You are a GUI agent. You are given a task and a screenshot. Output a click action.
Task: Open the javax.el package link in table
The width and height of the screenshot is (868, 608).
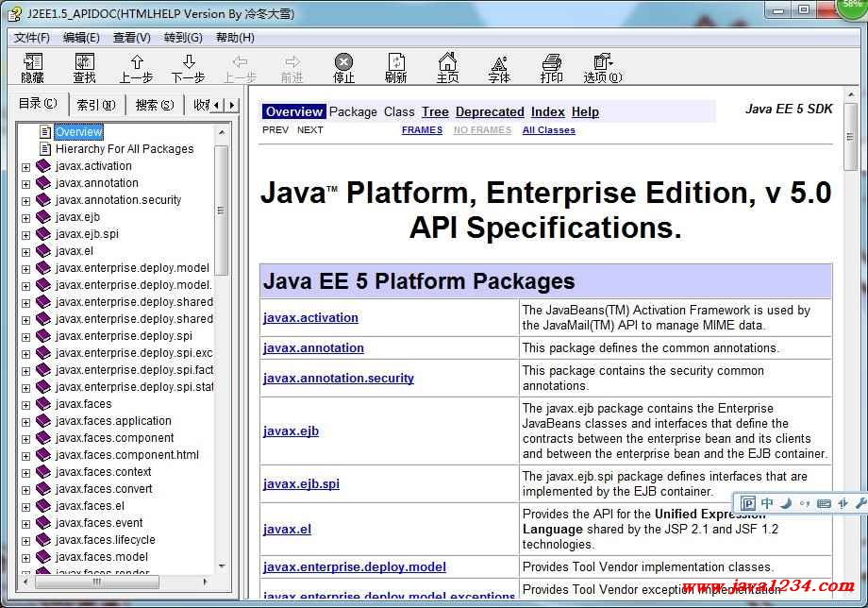pos(287,529)
